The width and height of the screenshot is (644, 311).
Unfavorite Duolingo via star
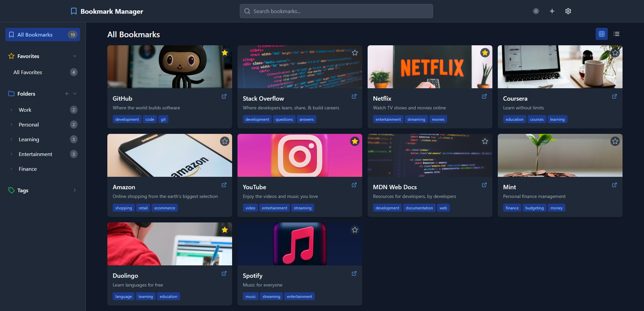tap(225, 230)
